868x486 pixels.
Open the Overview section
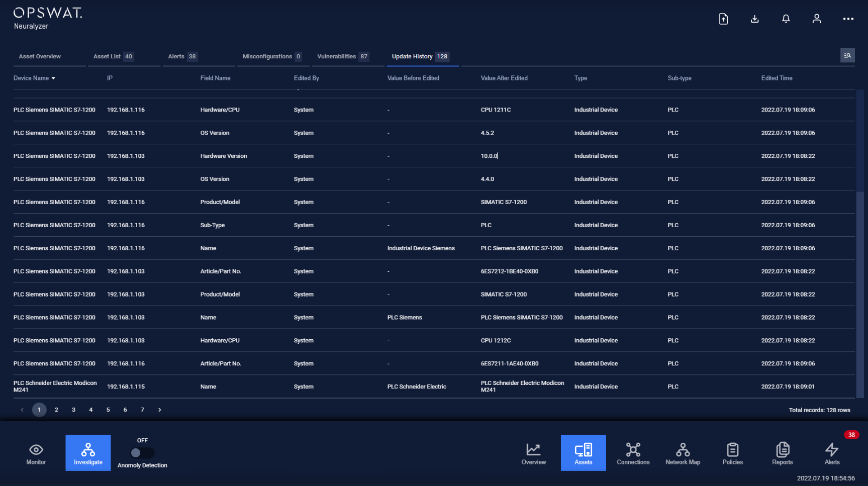pyautogui.click(x=533, y=453)
